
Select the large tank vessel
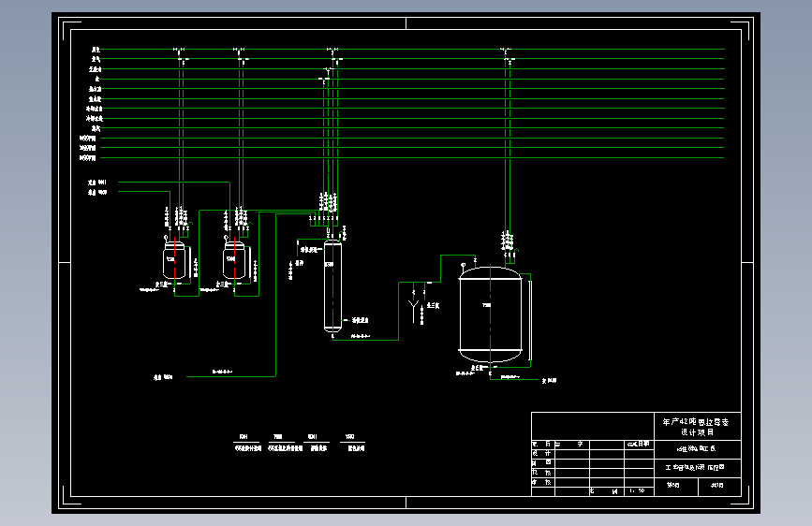490,314
